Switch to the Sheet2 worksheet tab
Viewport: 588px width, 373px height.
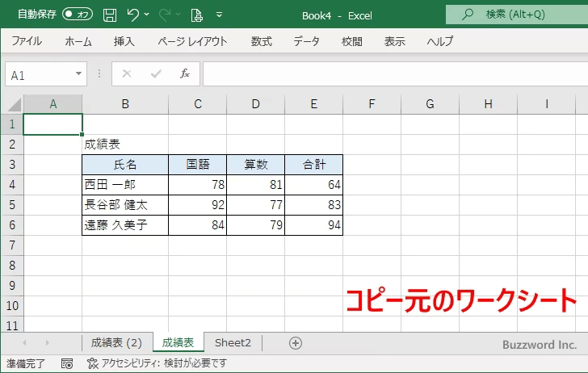tap(233, 343)
